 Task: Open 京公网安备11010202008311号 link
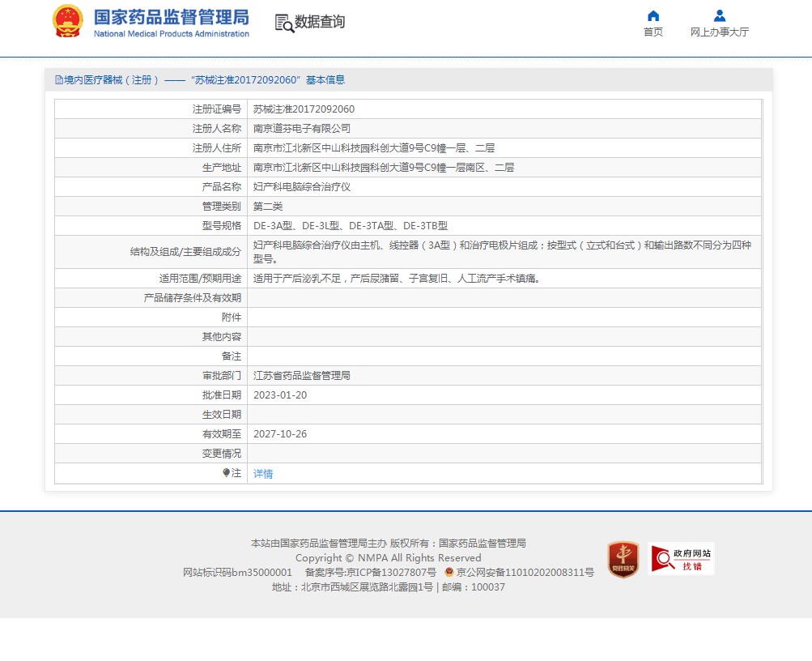click(525, 573)
